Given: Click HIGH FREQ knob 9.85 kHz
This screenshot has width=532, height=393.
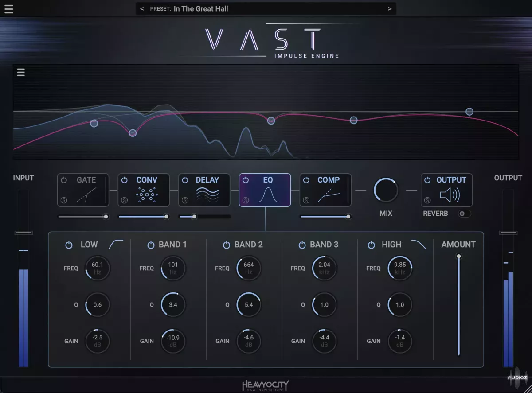Looking at the screenshot, I should [400, 268].
